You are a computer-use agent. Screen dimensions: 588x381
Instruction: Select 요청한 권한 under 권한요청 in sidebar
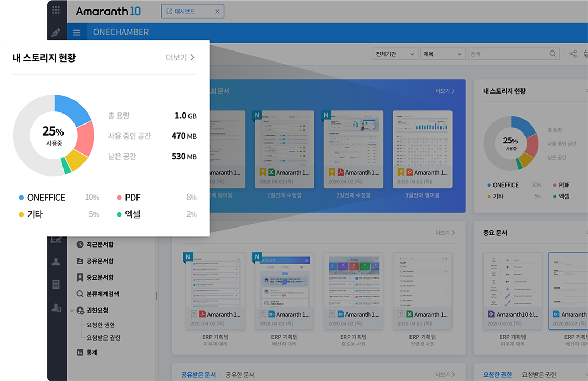click(x=100, y=325)
